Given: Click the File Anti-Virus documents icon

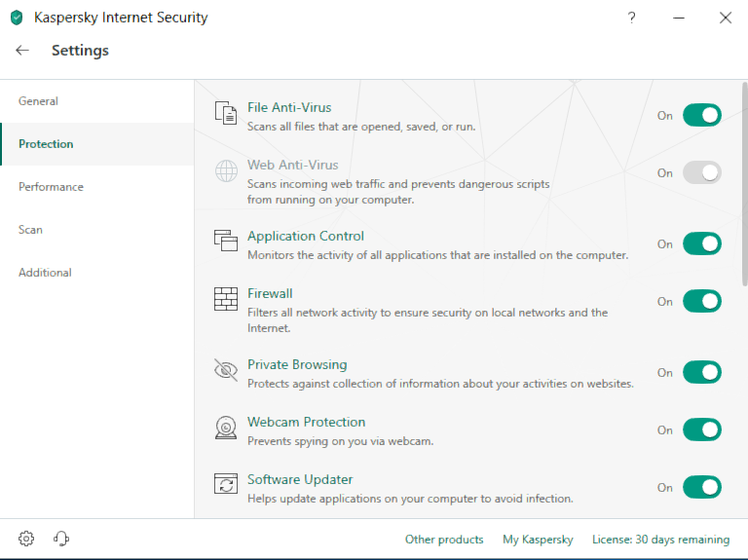Looking at the screenshot, I should click(x=226, y=113).
